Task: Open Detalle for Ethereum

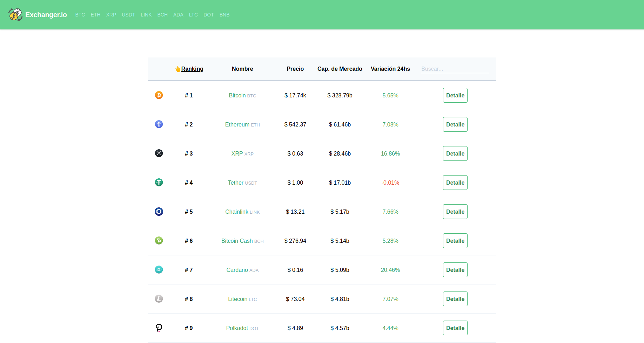Action: pos(455,124)
